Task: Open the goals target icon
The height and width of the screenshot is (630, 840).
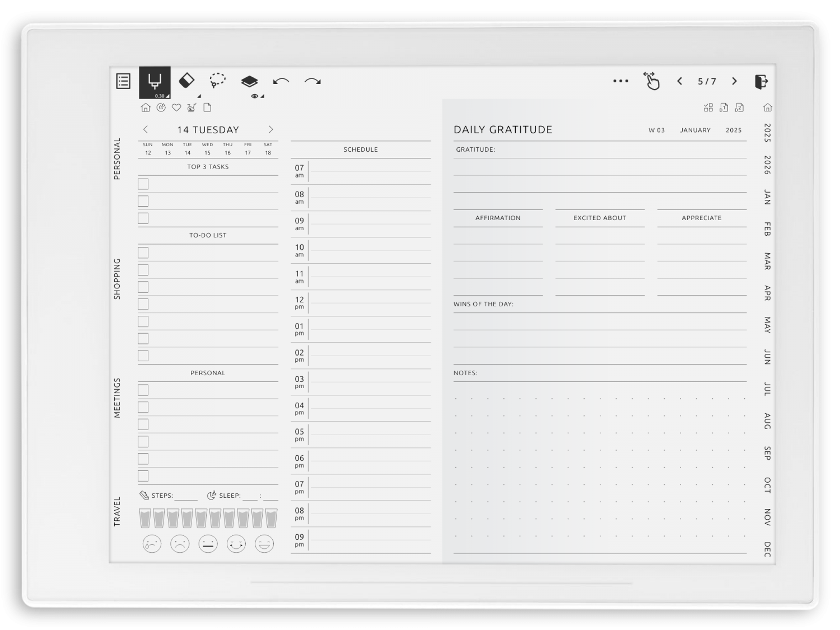Action: [x=161, y=108]
